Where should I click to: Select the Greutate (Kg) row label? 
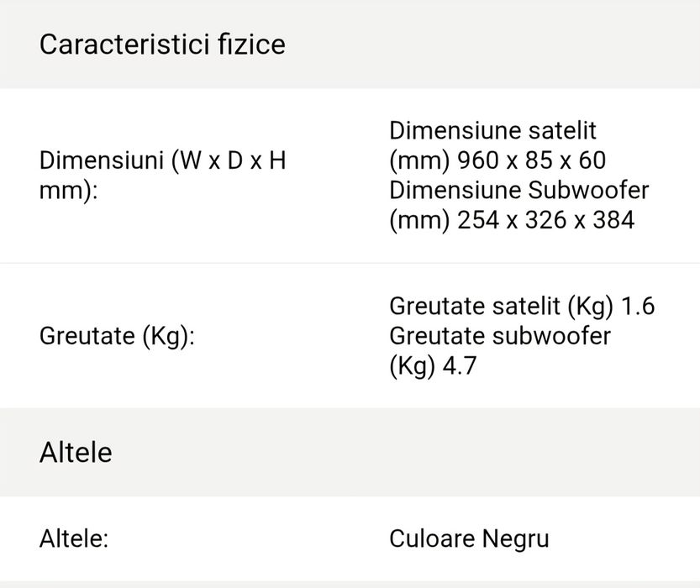point(117,336)
